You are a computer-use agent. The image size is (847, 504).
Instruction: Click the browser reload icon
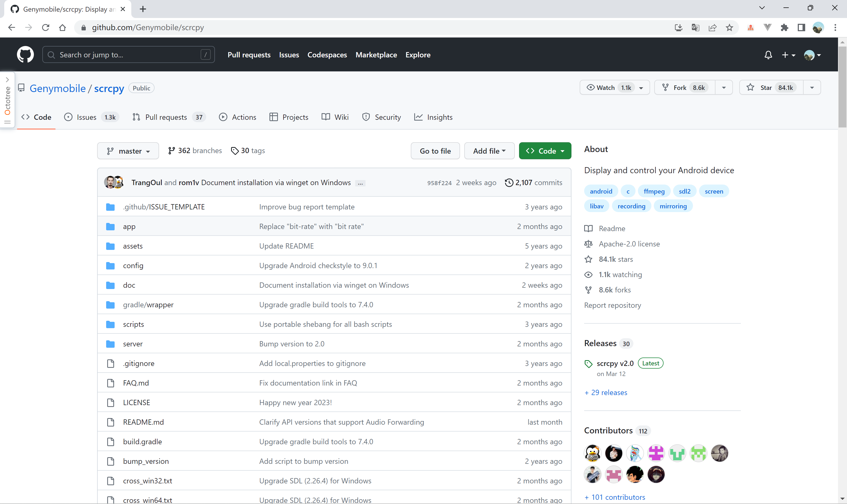pos(46,28)
